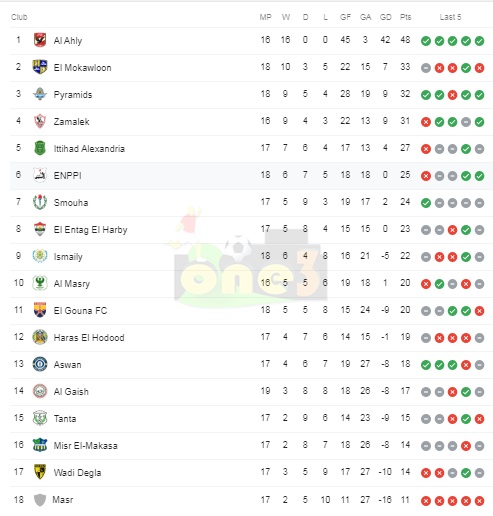The image size is (493, 516).
Task: Click Al Ahly's most recent win indicator
Action: [x=479, y=41]
